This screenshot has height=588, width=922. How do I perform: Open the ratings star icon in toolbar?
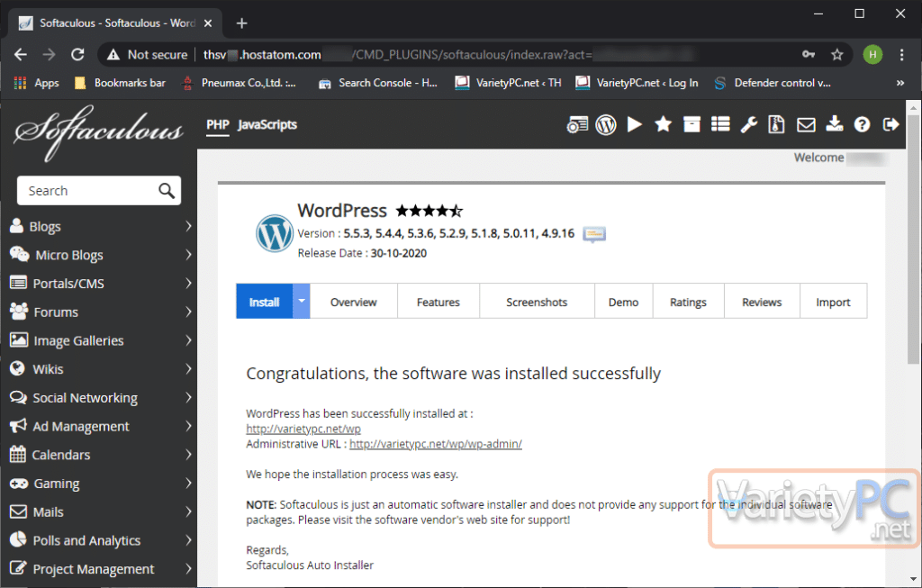(x=663, y=124)
